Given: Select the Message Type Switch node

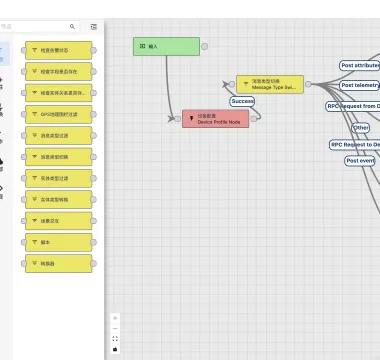Looking at the screenshot, I should pos(270,84).
